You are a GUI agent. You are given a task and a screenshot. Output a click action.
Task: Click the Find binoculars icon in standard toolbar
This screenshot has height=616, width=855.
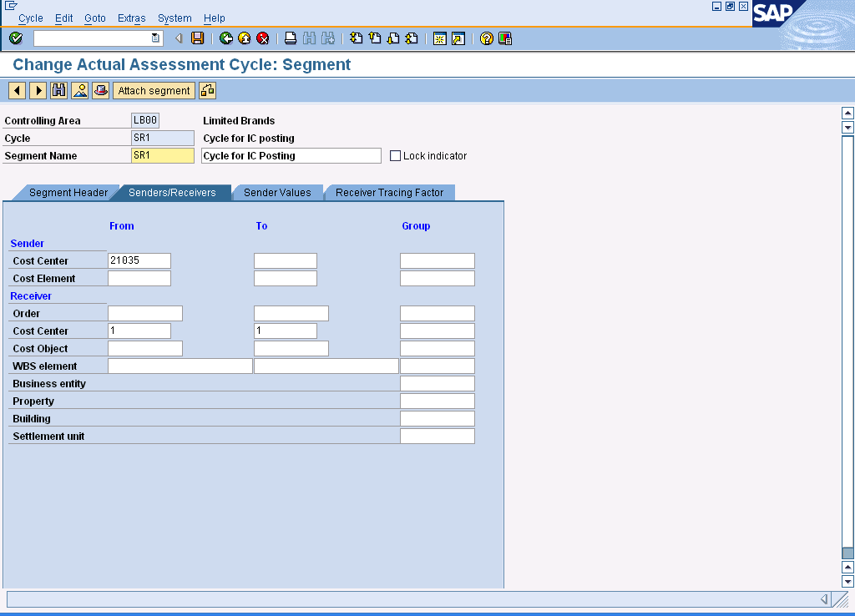coord(309,38)
